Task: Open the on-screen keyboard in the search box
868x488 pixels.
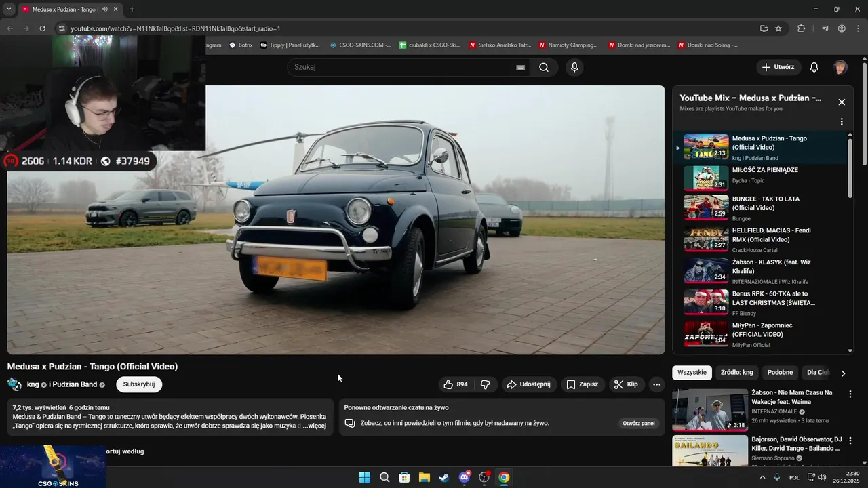Action: [x=520, y=68]
